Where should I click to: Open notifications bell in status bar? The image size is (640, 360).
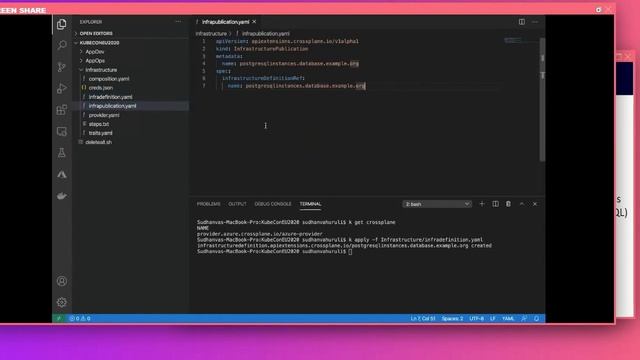tap(536, 318)
